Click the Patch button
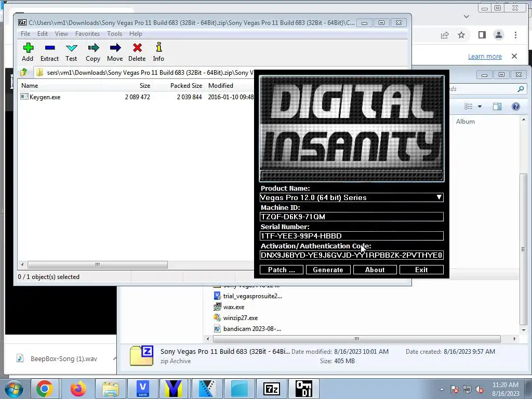532x399 pixels. pyautogui.click(x=281, y=270)
